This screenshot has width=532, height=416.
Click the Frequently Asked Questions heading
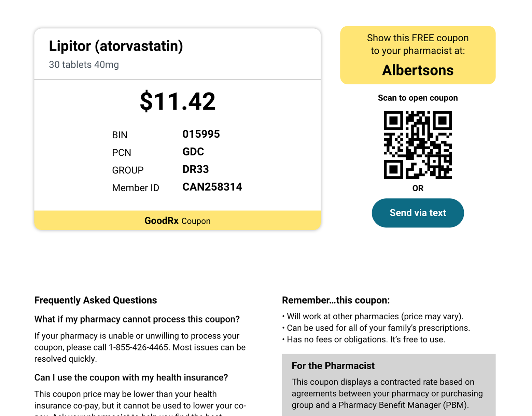[96, 300]
